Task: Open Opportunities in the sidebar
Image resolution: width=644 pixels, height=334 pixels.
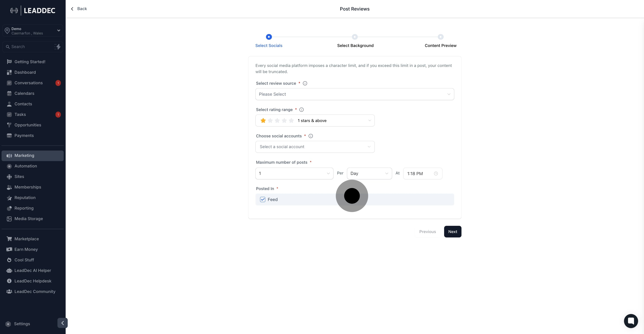Action: coord(33,125)
